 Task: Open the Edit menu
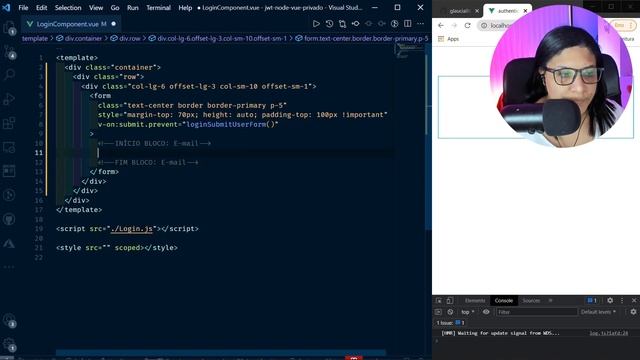41,8
